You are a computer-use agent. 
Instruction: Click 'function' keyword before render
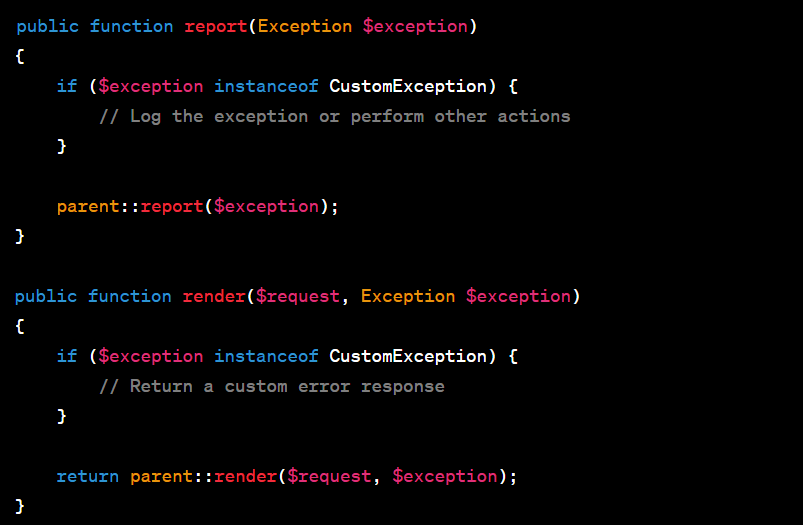(130, 297)
